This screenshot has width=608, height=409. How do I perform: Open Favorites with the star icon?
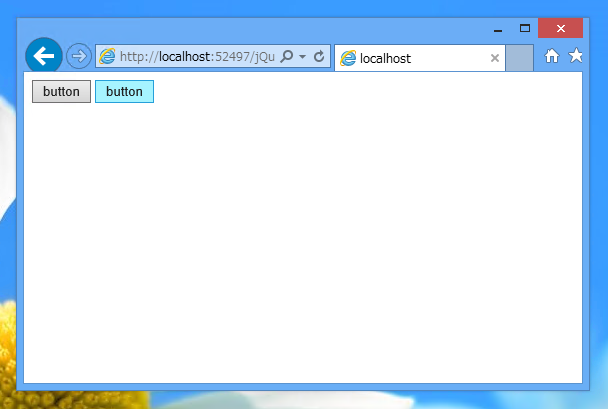(576, 55)
